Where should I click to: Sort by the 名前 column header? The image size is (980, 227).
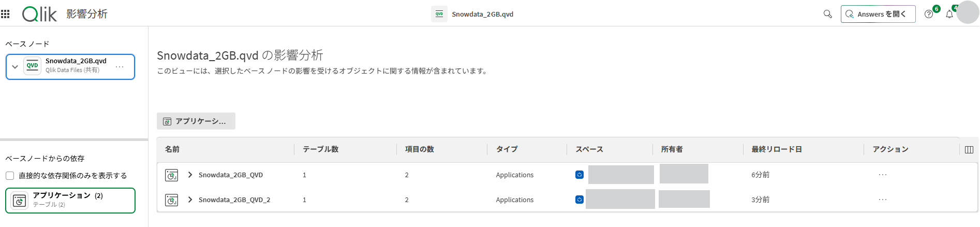(172, 149)
